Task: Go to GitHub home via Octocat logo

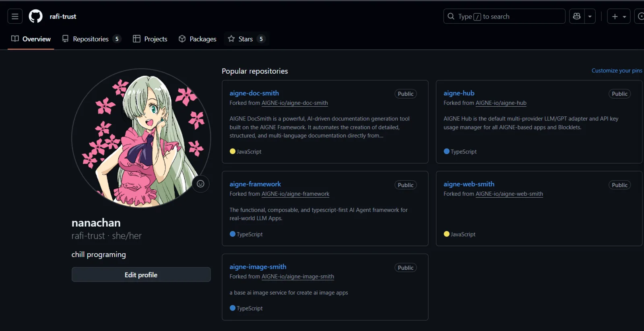Action: tap(35, 17)
